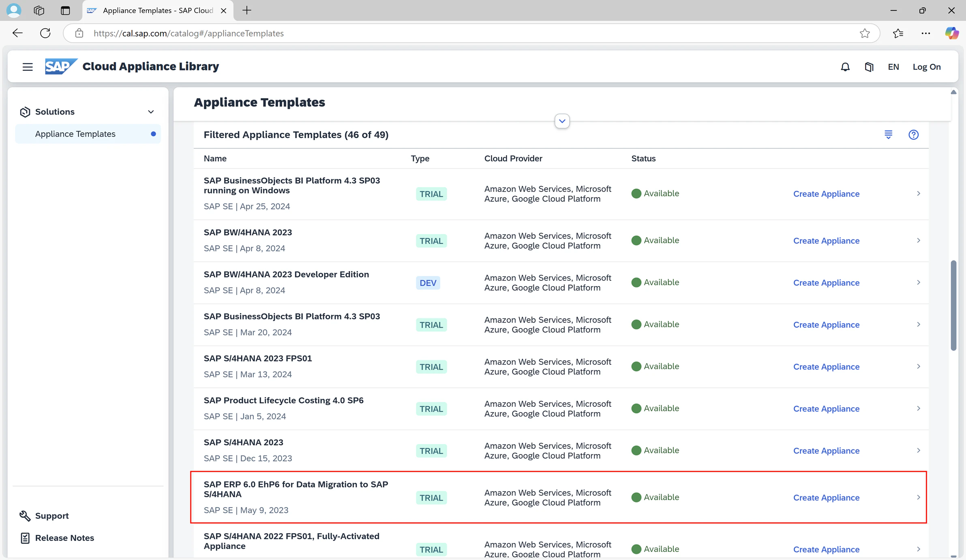The height and width of the screenshot is (560, 966).
Task: Change language via EN button
Action: coord(893,67)
